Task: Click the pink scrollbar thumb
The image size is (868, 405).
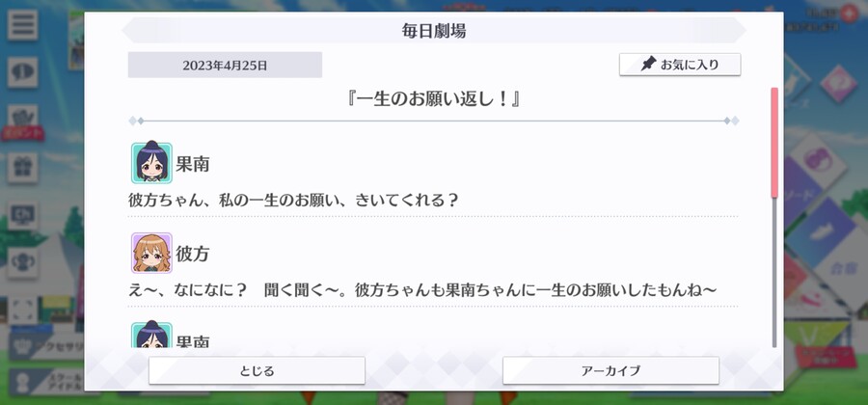Action: pos(774,142)
